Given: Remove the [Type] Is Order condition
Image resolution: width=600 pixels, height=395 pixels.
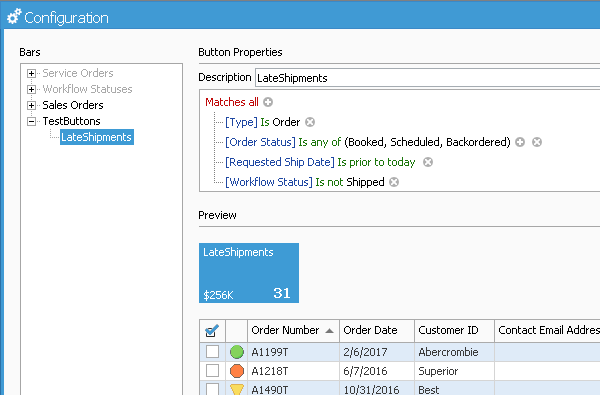Looking at the screenshot, I should pyautogui.click(x=310, y=122).
